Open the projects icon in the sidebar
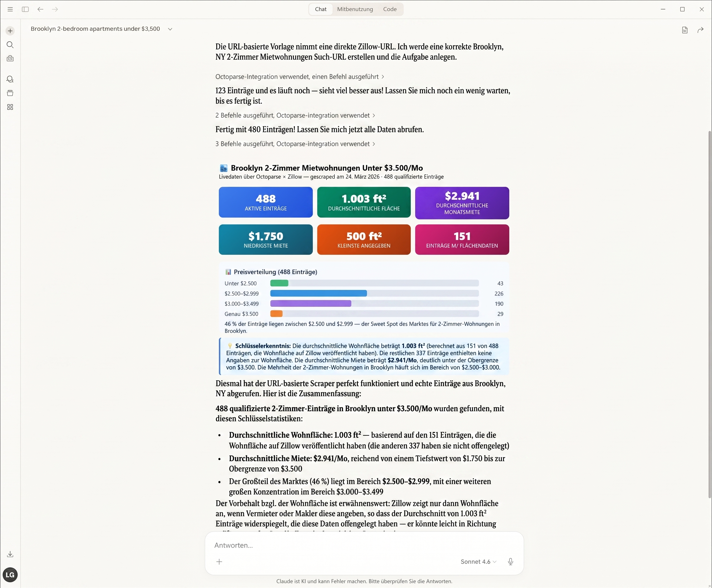The width and height of the screenshot is (712, 588). [x=10, y=93]
